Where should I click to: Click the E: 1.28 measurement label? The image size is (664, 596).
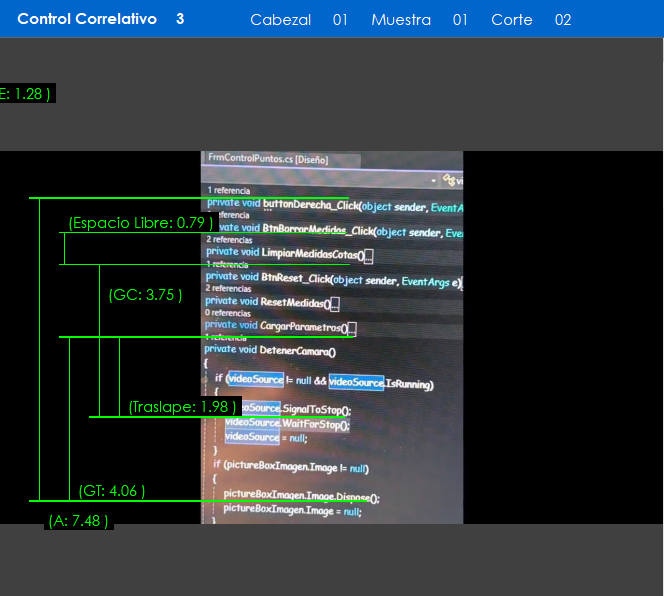pos(25,93)
